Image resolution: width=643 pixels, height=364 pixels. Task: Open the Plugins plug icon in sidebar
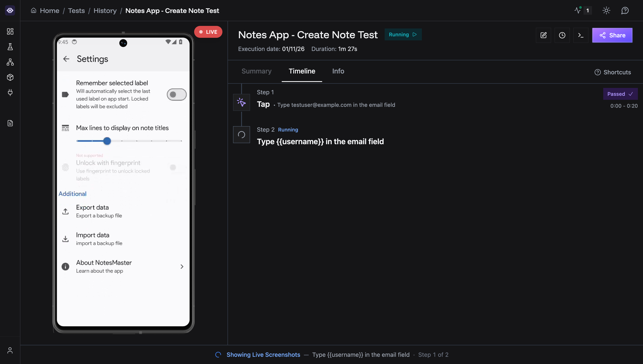click(x=10, y=93)
